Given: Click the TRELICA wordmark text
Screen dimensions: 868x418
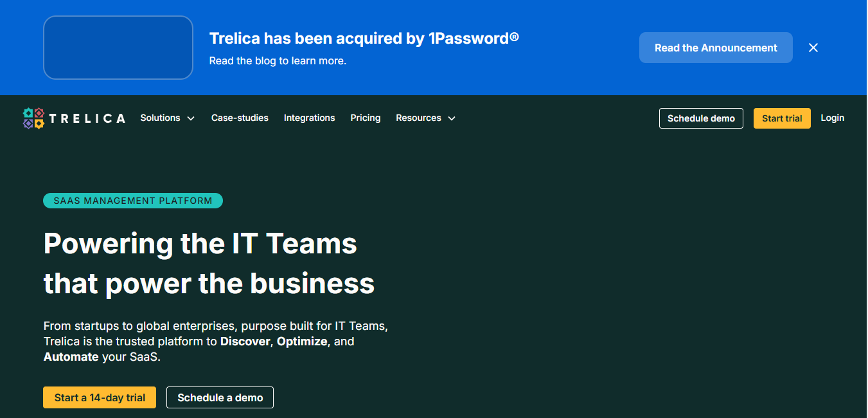Looking at the screenshot, I should point(87,118).
